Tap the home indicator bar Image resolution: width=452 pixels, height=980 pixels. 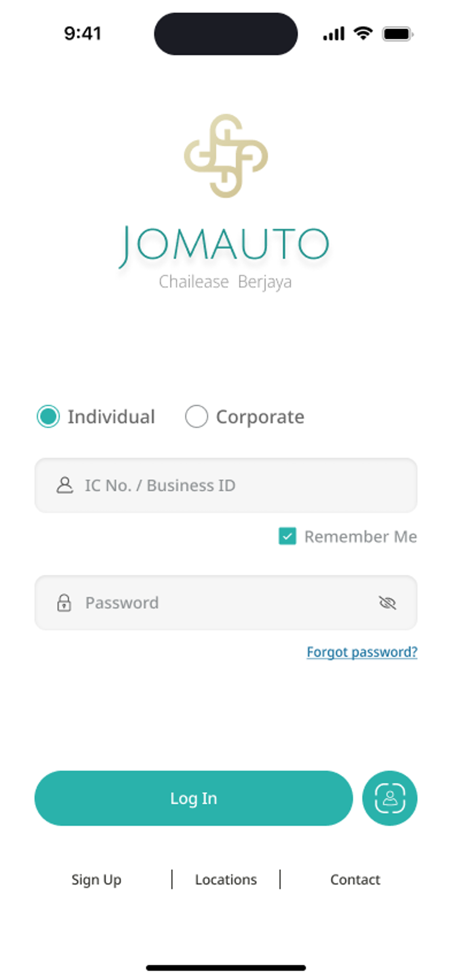226,968
